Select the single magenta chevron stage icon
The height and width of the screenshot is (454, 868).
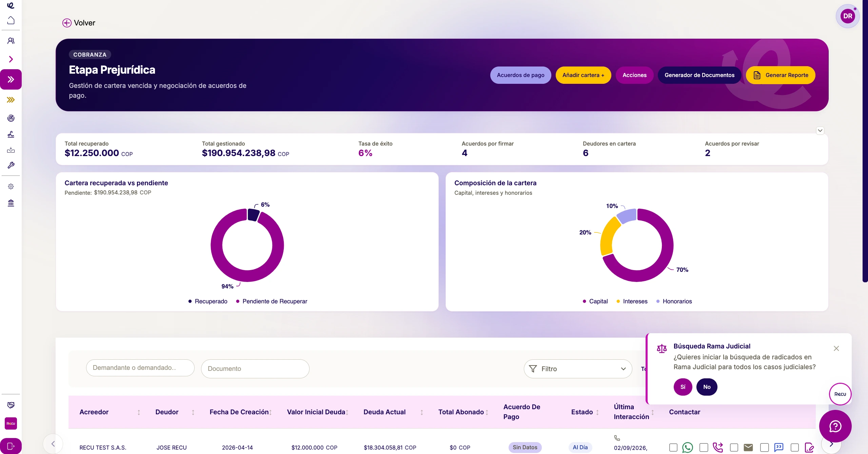(x=11, y=59)
